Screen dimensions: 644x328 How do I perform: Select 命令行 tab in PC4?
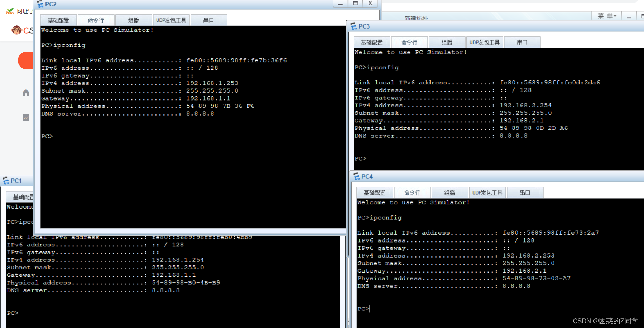tap(412, 193)
